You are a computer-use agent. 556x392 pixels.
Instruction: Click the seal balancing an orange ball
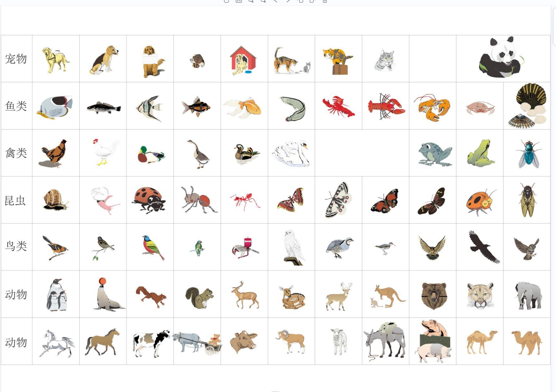coord(108,295)
